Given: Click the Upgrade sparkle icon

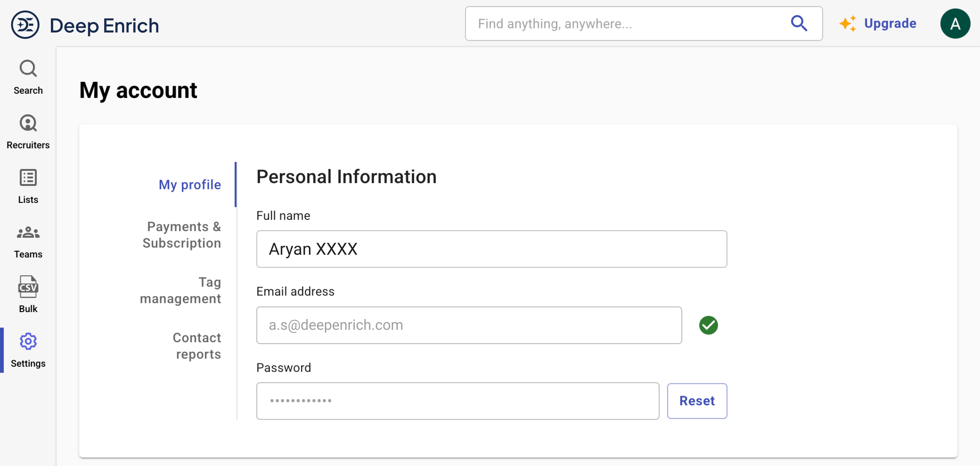Looking at the screenshot, I should coord(848,24).
